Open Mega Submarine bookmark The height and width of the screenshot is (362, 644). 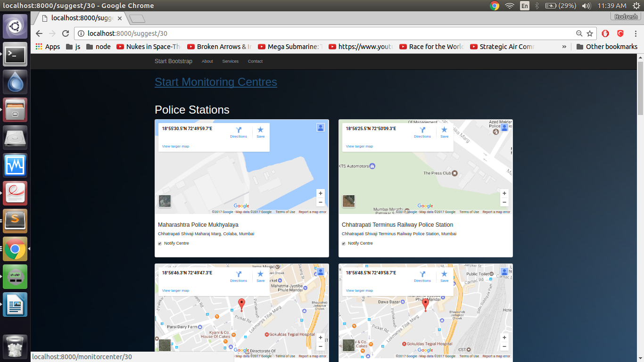290,47
